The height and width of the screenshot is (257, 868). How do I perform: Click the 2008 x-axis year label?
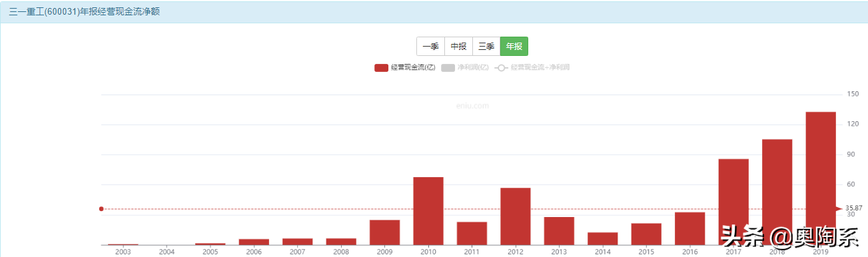tap(341, 252)
